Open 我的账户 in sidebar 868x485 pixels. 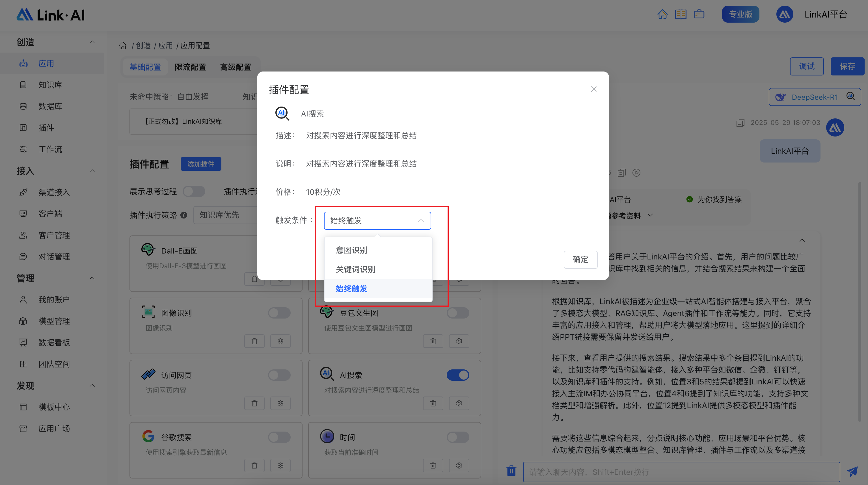[52, 300]
